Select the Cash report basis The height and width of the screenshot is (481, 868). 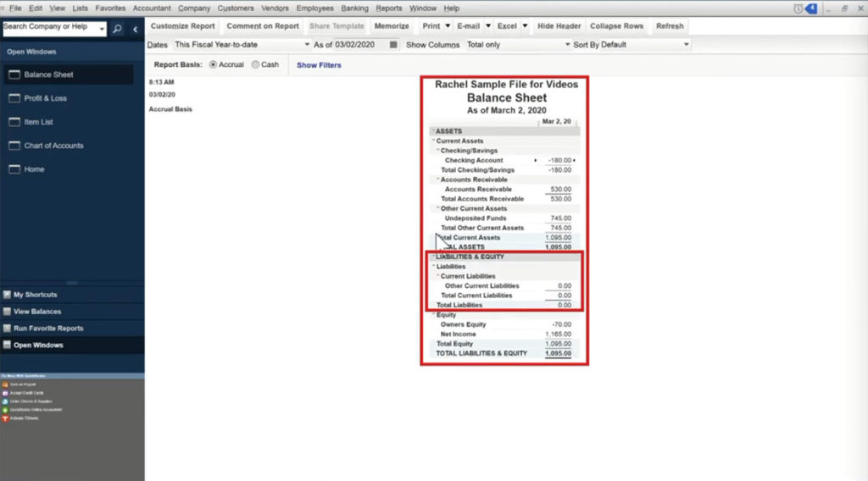[x=256, y=64]
